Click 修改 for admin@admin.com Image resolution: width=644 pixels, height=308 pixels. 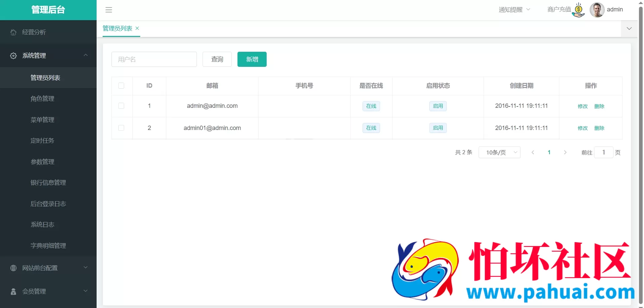pos(583,106)
